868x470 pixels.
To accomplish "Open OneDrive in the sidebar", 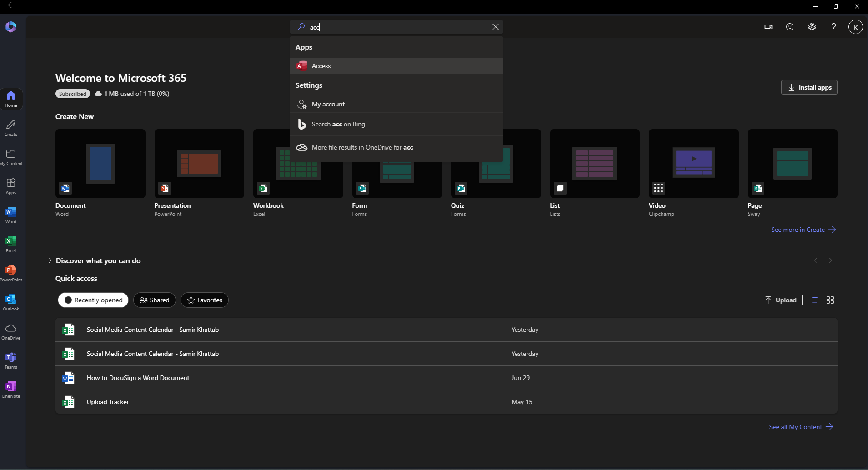I will [x=11, y=332].
